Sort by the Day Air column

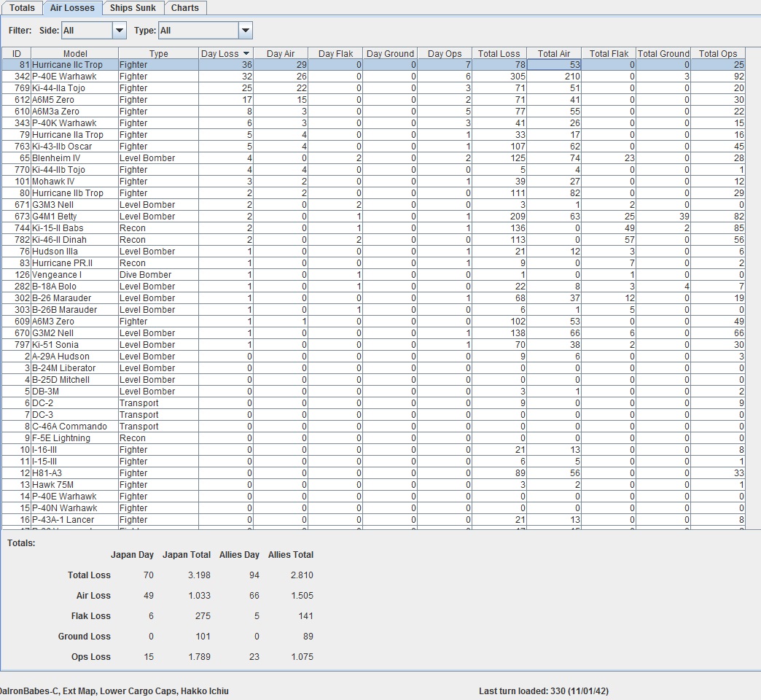pos(281,53)
